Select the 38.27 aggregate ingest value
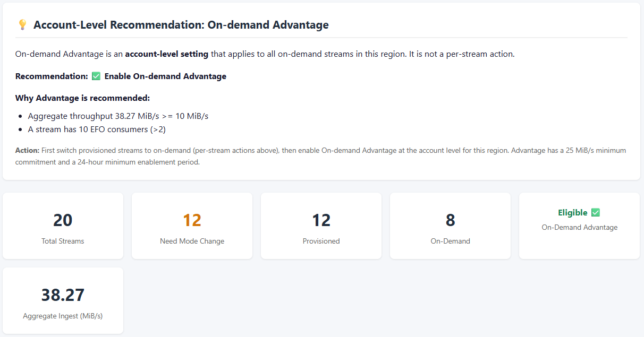The width and height of the screenshot is (644, 337). 63,295
